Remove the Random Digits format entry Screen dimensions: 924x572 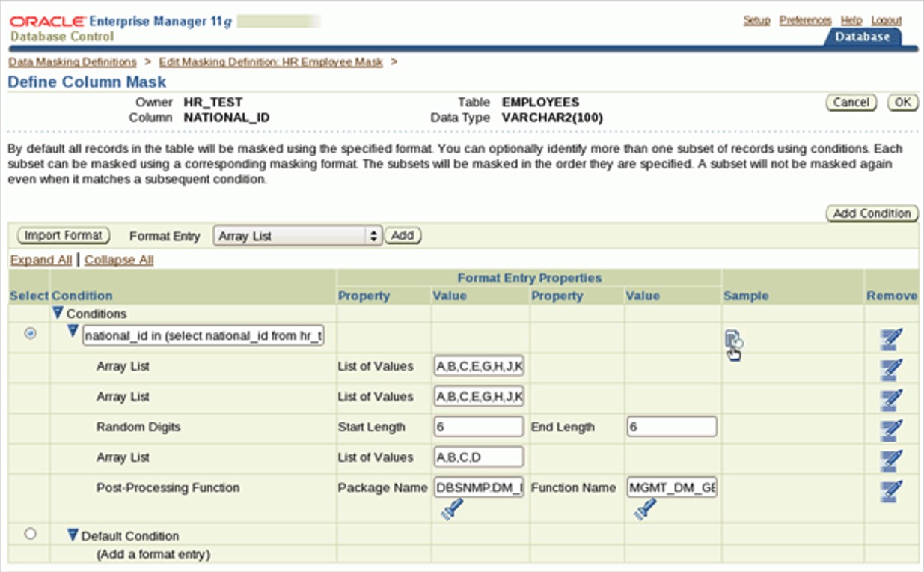click(891, 430)
